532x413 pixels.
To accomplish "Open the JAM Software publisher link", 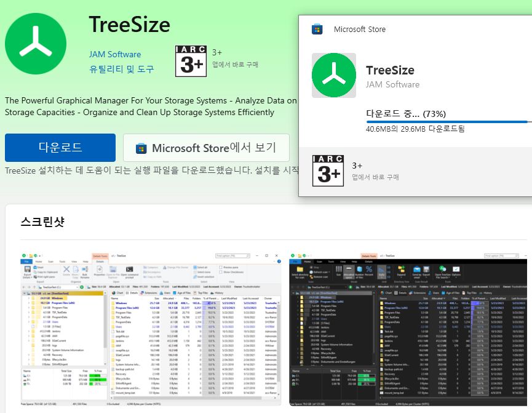I will coord(114,54).
